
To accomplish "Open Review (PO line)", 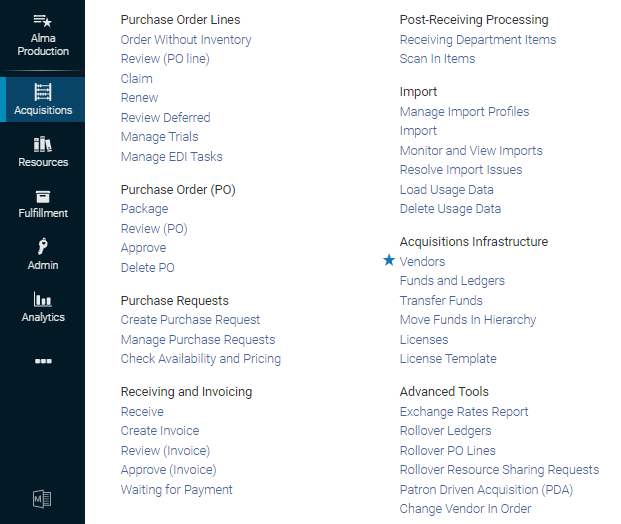I will (x=165, y=59).
